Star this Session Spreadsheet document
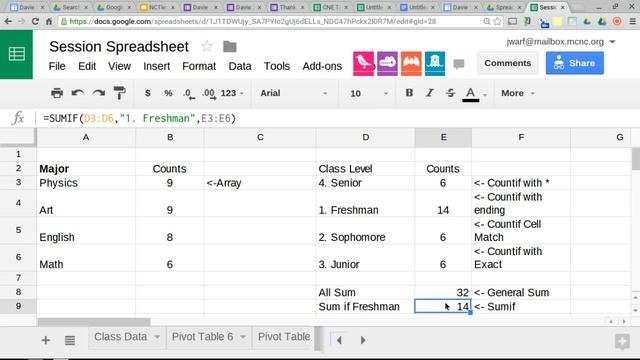Screen dimensions: 640x360 pyautogui.click(x=207, y=47)
